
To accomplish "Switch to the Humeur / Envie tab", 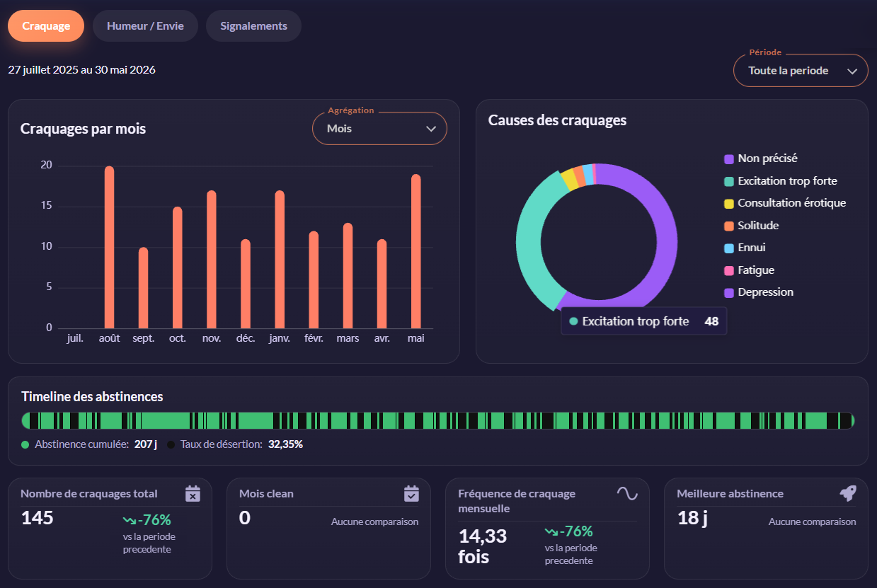I will point(145,26).
